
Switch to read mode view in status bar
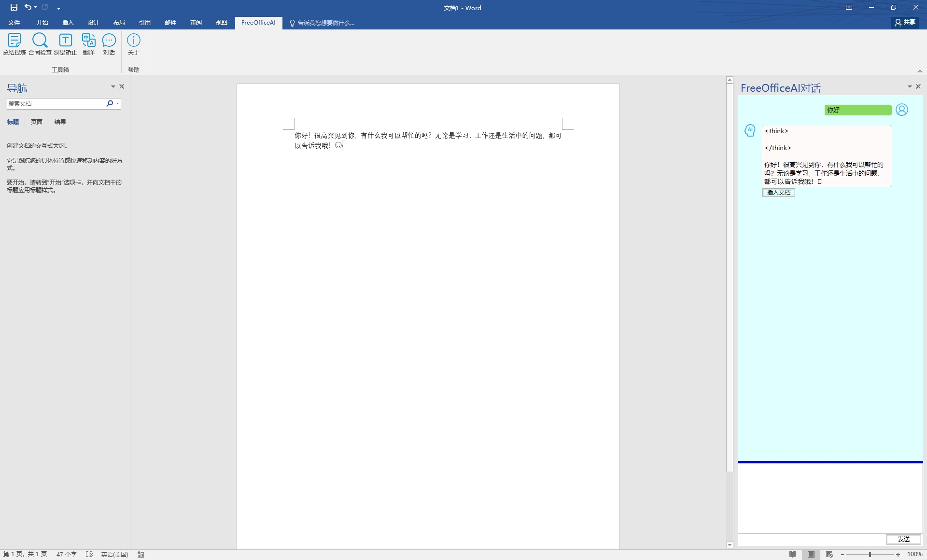792,554
